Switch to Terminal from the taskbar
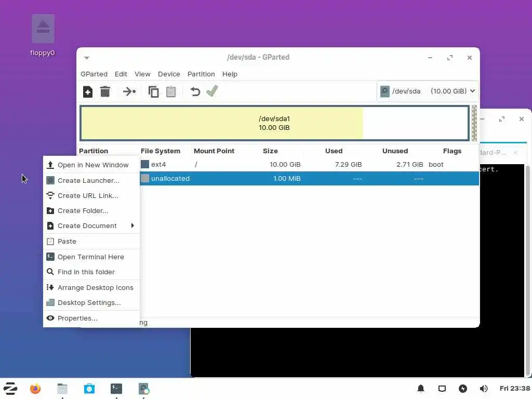The height and width of the screenshot is (399, 532). 116,389
